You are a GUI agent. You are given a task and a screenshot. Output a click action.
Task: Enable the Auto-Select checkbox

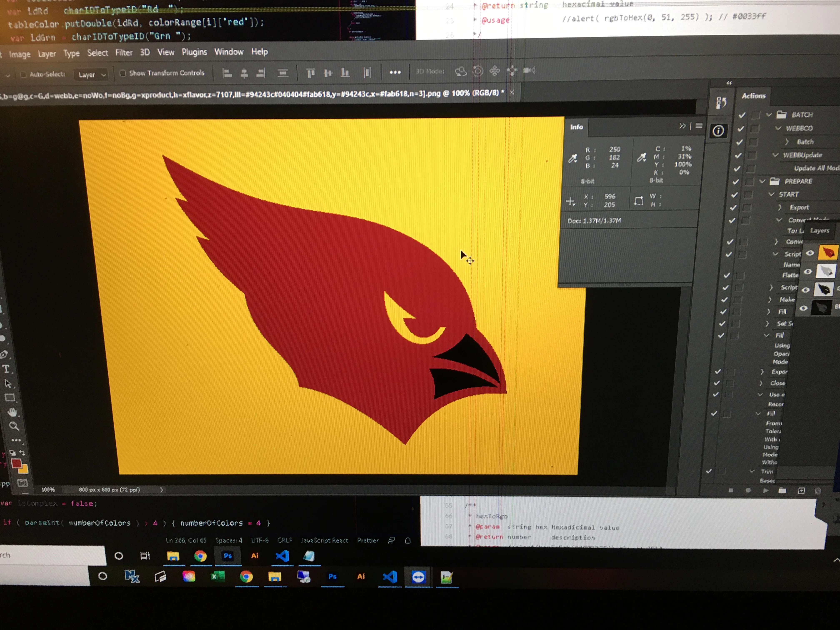click(23, 74)
